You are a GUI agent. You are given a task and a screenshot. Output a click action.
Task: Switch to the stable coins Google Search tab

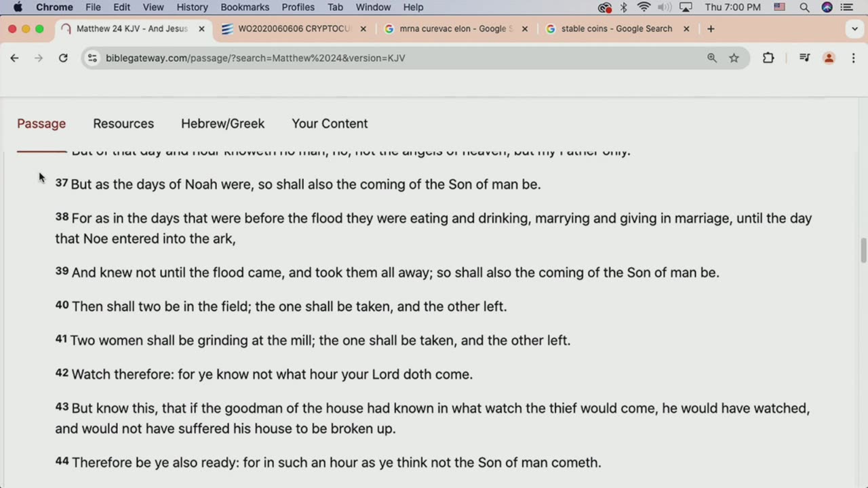(x=616, y=29)
